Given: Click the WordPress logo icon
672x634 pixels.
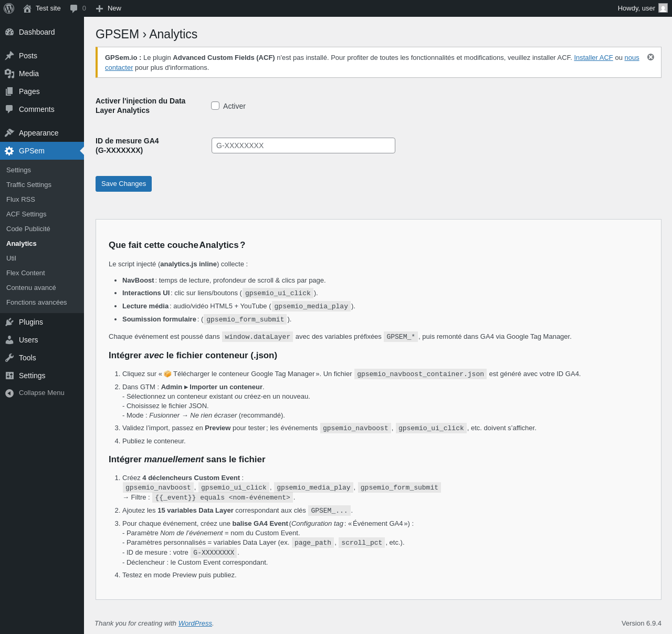Looking at the screenshot, I should (9, 8).
